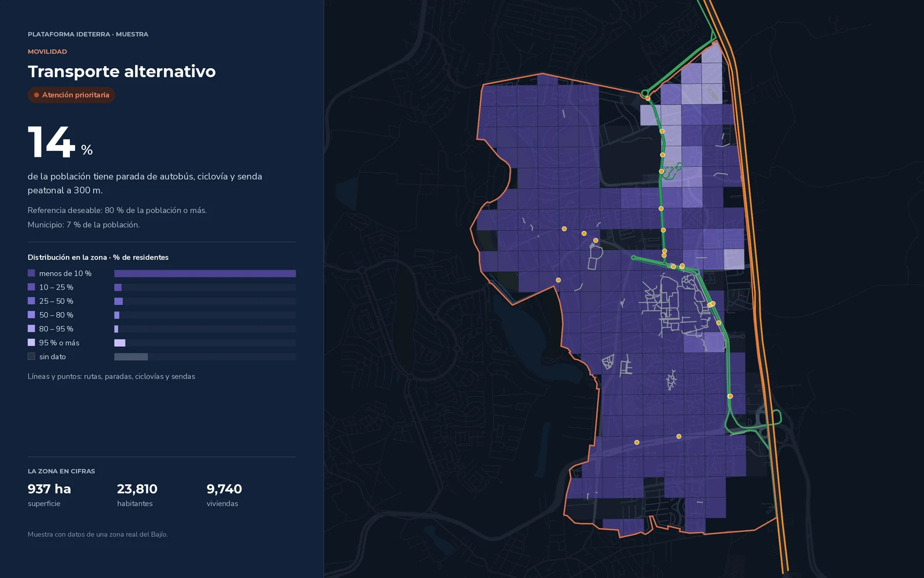Click the 'Atención prioritaria' status badge
The height and width of the screenshot is (578, 924).
(72, 95)
